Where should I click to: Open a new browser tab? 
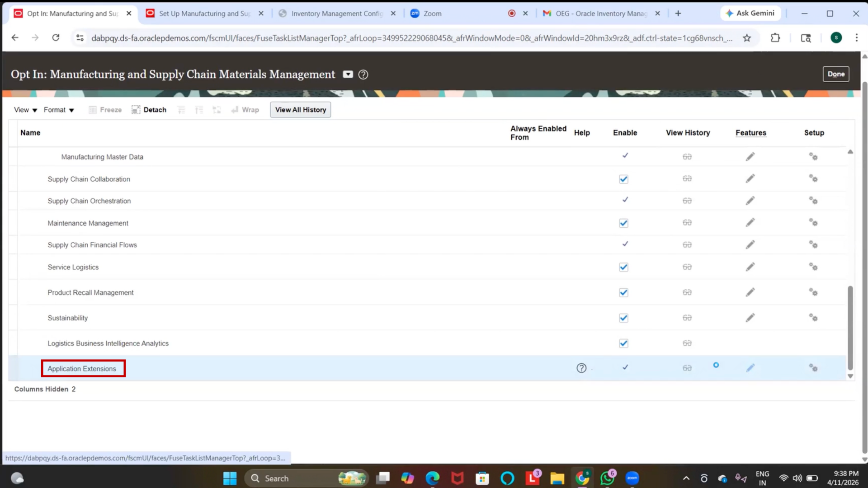coord(678,14)
